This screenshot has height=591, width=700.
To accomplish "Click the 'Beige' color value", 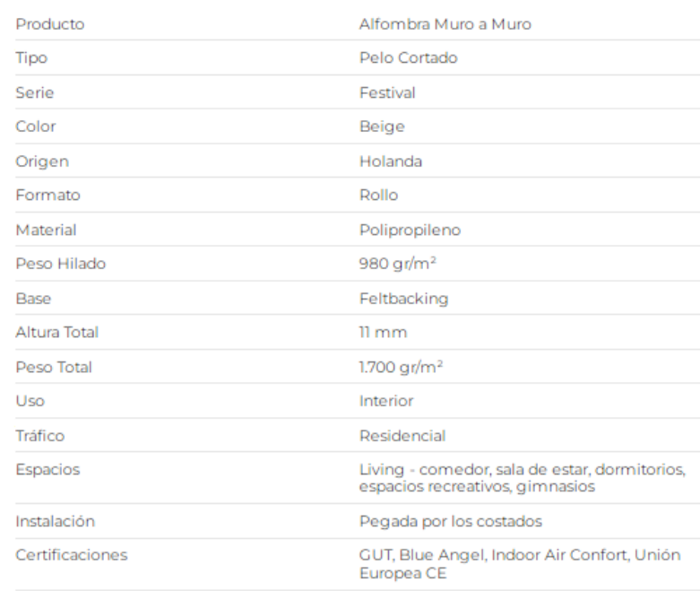I will point(382,126).
